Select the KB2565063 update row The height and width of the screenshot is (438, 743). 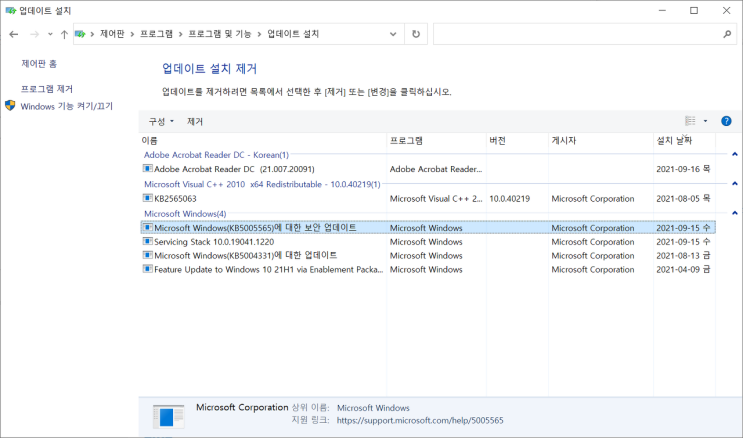click(x=428, y=199)
